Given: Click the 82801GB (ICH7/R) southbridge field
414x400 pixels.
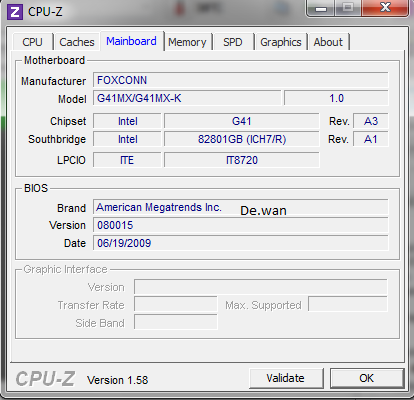Looking at the screenshot, I should pos(242,139).
